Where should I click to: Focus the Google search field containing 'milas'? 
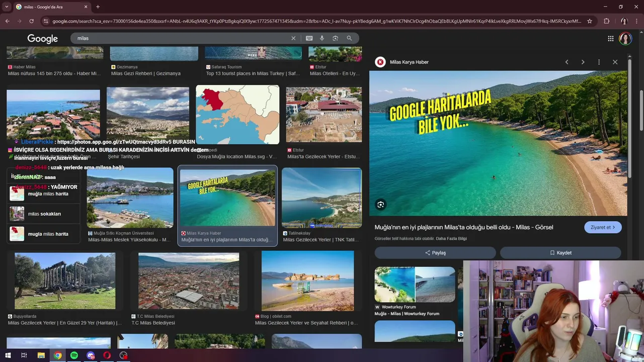(181, 38)
